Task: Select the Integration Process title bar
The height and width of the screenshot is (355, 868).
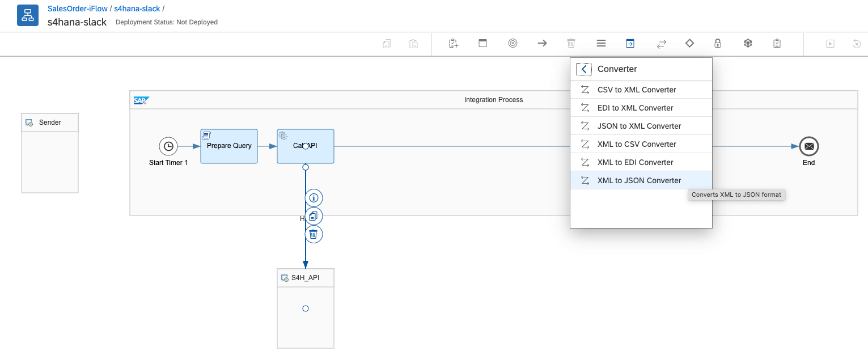Action: (493, 100)
